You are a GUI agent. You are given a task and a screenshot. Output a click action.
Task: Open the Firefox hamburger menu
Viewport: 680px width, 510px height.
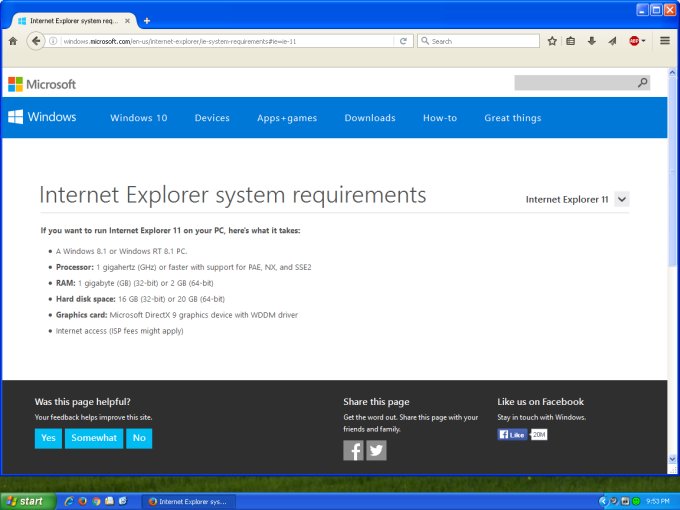coord(665,41)
